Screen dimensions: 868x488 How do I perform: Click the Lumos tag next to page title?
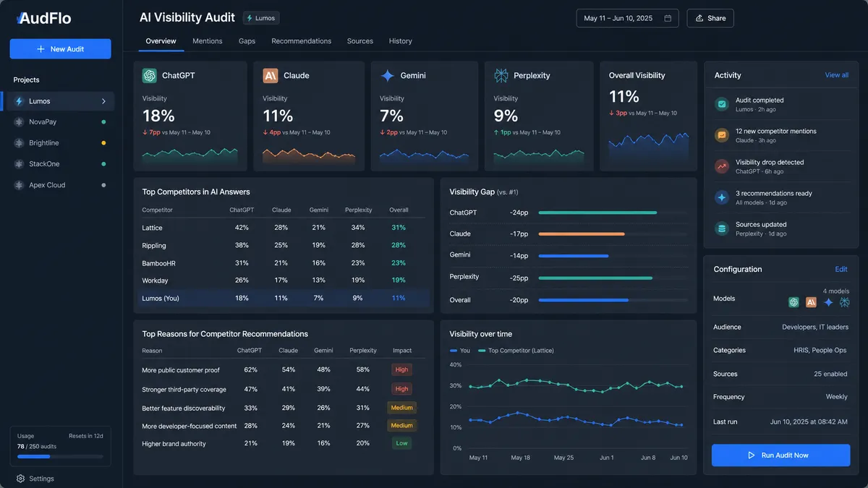point(261,18)
